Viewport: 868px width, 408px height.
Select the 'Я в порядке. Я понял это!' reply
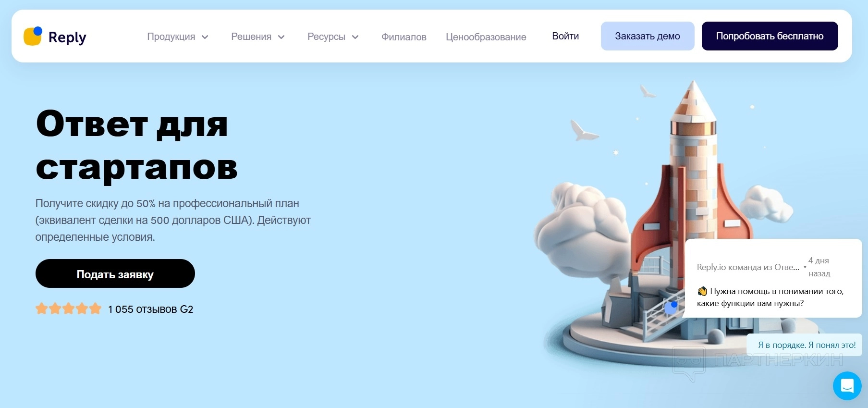coord(807,345)
